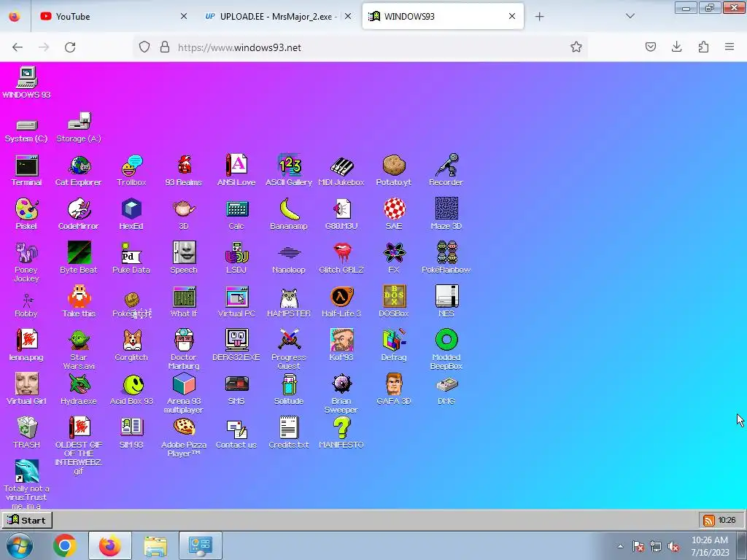747x560 pixels.
Task: Open Windows Explorer folder in taskbar
Action: tap(155, 545)
